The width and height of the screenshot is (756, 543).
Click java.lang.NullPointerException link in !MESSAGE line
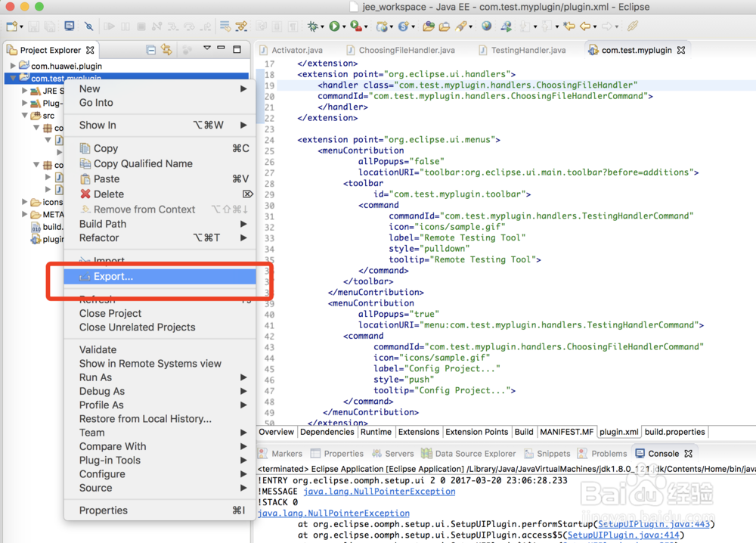[379, 492]
